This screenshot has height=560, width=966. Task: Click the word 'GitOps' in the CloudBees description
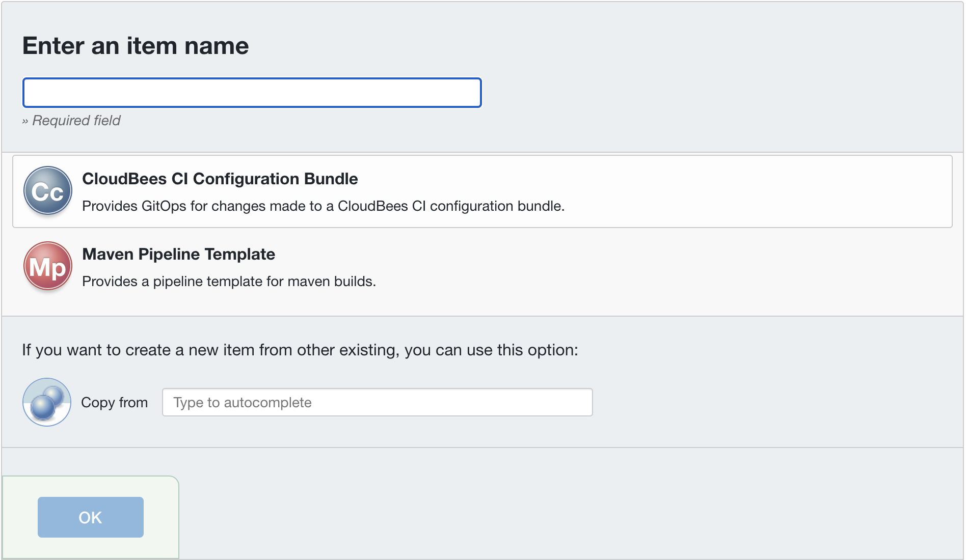click(x=164, y=206)
